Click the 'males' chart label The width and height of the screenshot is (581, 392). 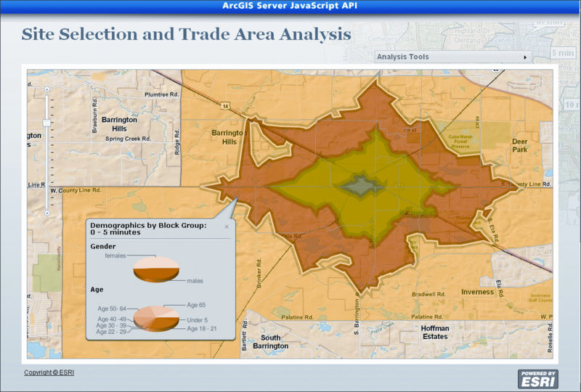tap(195, 281)
